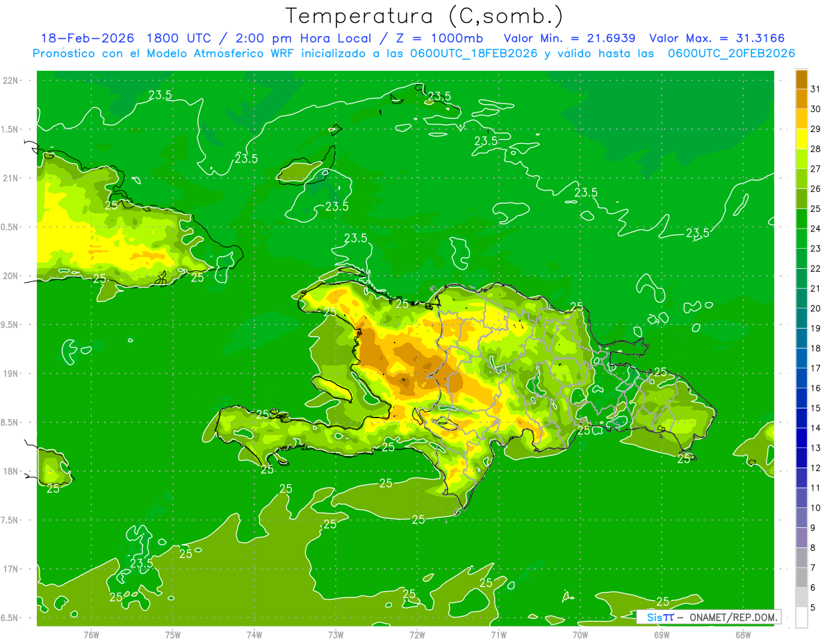Click the 76W longitude axis label
Viewport: 834px width, 644px height.
click(91, 634)
